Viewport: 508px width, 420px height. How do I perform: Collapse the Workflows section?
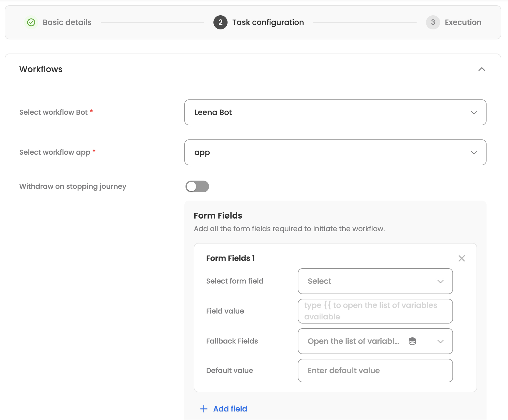[482, 69]
